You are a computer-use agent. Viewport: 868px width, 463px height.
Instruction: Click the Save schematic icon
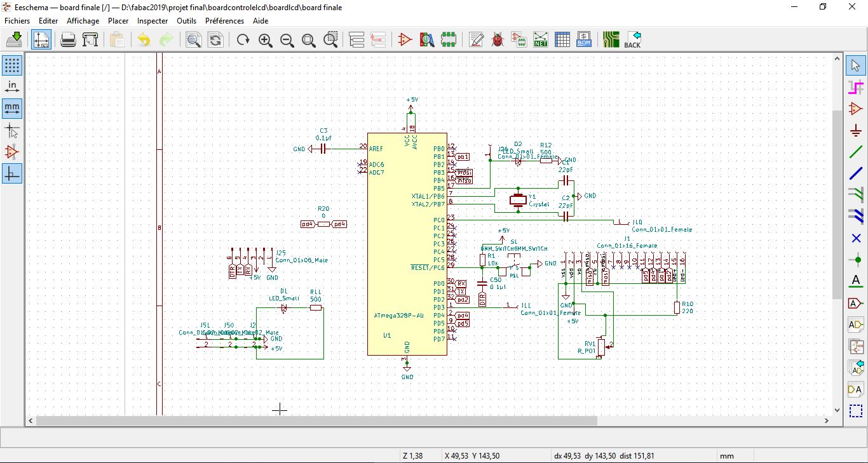[x=14, y=40]
